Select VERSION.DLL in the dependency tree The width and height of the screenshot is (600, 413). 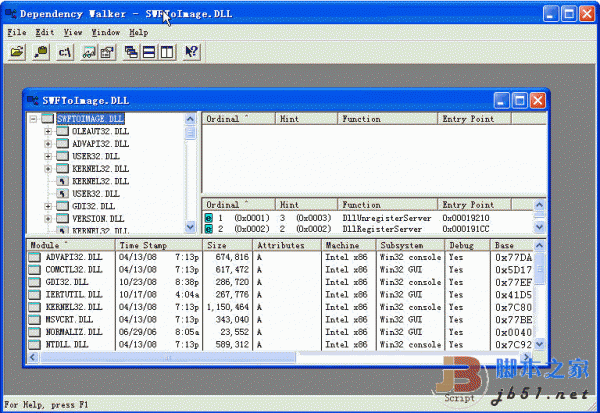click(x=99, y=219)
